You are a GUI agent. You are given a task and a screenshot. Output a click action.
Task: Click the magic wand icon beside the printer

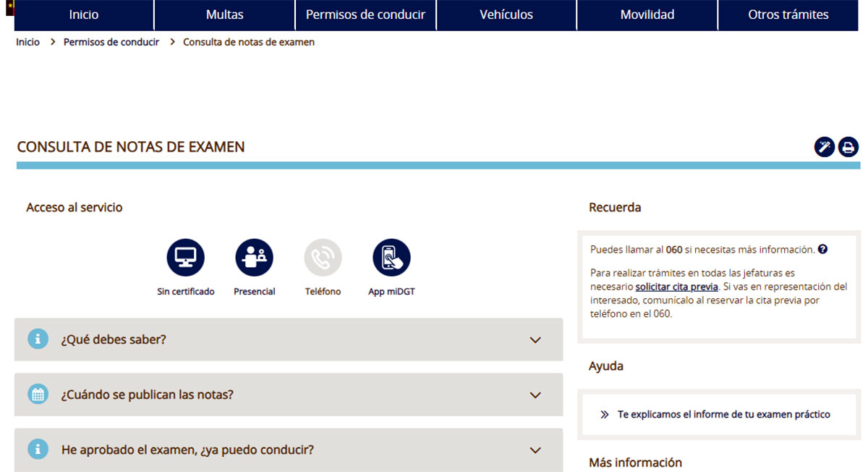coord(825,147)
